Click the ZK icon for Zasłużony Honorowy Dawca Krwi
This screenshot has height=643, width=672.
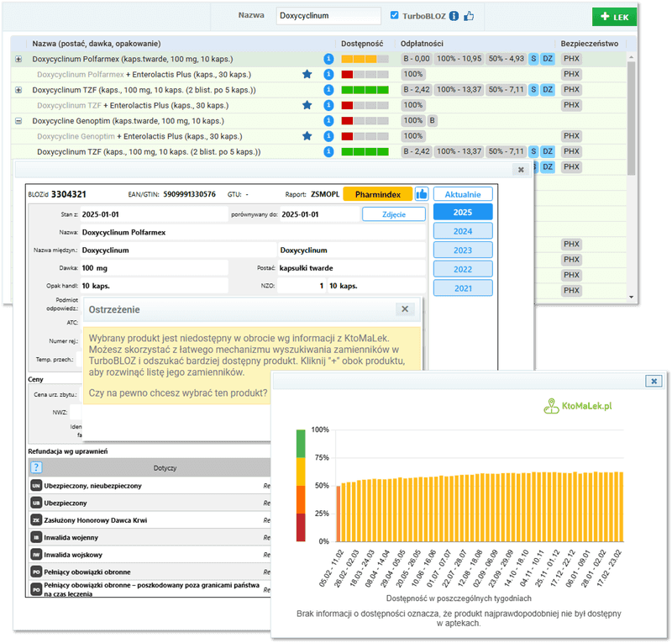point(36,519)
